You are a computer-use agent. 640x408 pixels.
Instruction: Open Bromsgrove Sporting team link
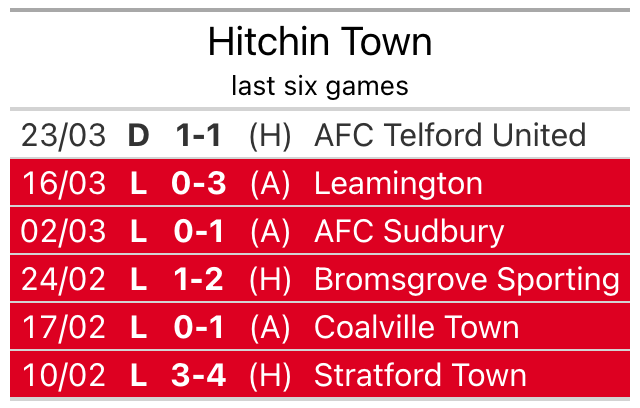pyautogui.click(x=467, y=279)
